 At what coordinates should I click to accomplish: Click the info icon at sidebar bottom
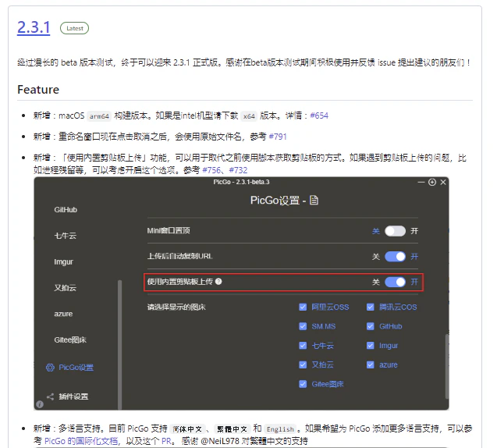point(40,404)
